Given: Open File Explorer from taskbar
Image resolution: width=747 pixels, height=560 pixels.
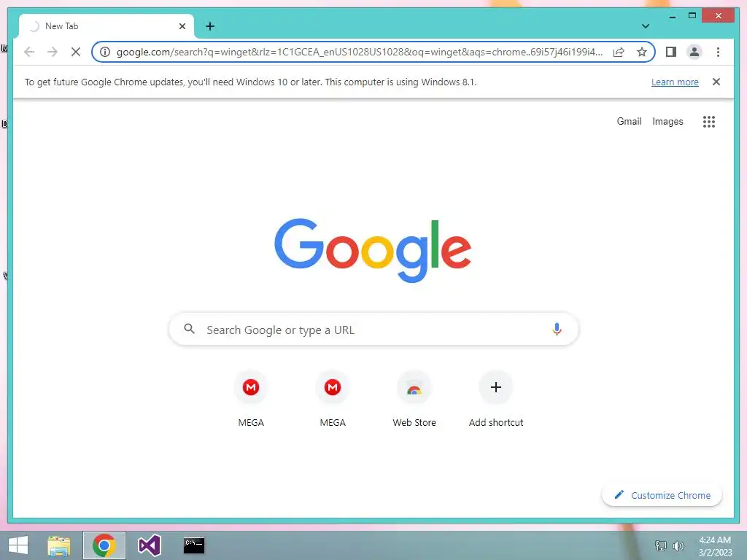Looking at the screenshot, I should click(x=59, y=545).
